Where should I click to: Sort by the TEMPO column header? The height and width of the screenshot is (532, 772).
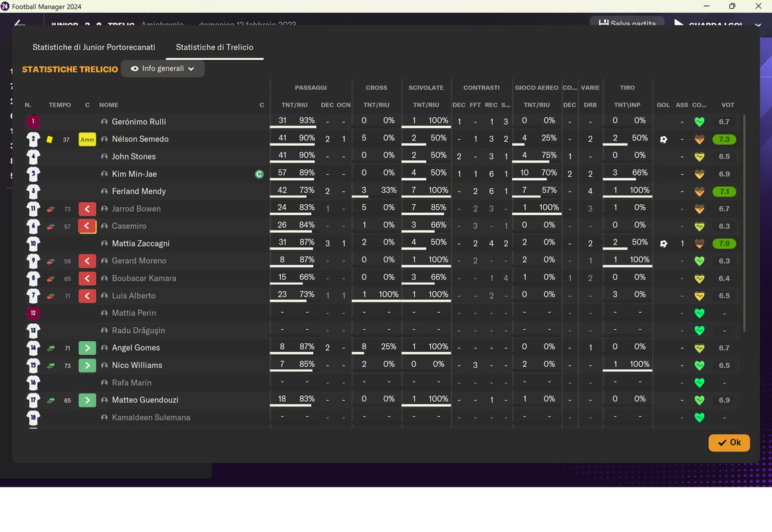[x=60, y=105]
